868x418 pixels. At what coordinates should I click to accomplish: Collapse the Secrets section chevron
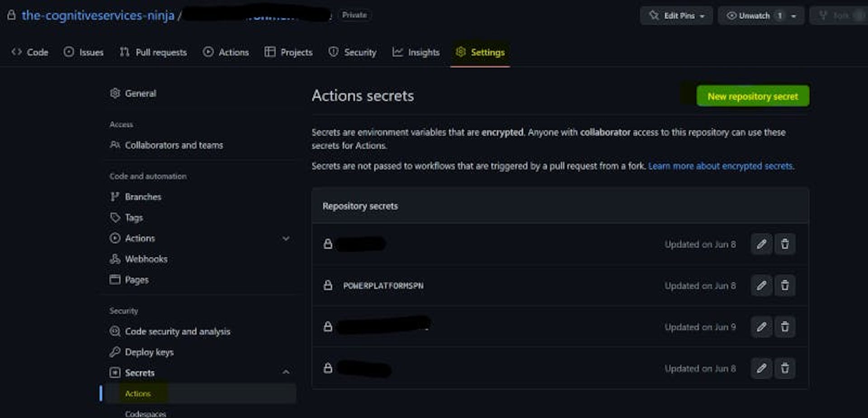coord(286,372)
